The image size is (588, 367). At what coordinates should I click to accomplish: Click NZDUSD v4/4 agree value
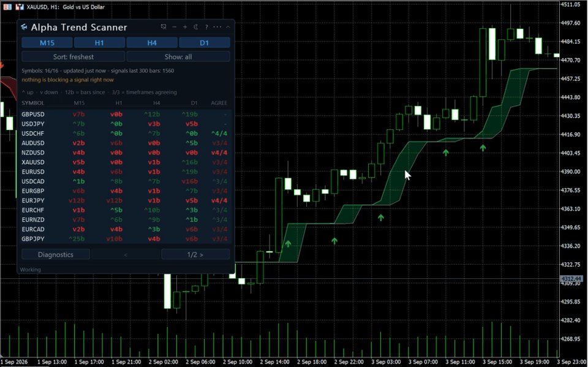[219, 153]
